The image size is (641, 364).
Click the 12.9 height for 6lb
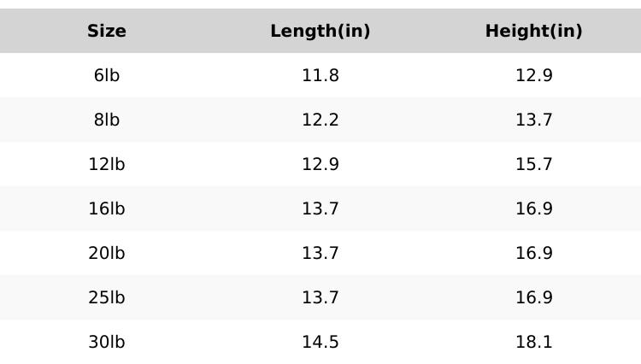click(534, 76)
